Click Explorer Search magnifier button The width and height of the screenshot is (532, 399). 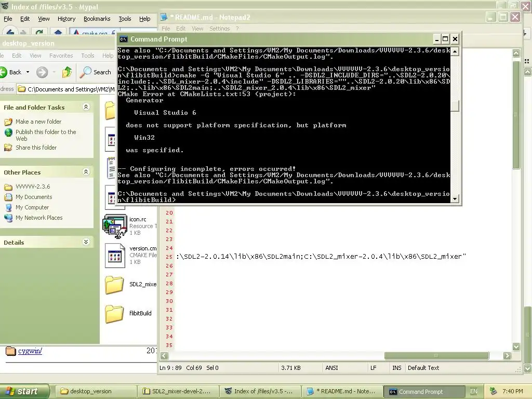[x=97, y=72]
